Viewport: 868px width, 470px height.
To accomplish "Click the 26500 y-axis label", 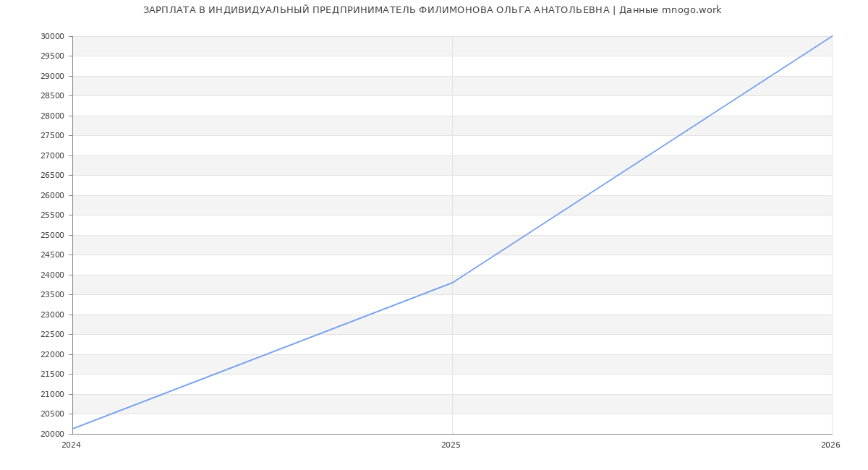I will (x=52, y=176).
